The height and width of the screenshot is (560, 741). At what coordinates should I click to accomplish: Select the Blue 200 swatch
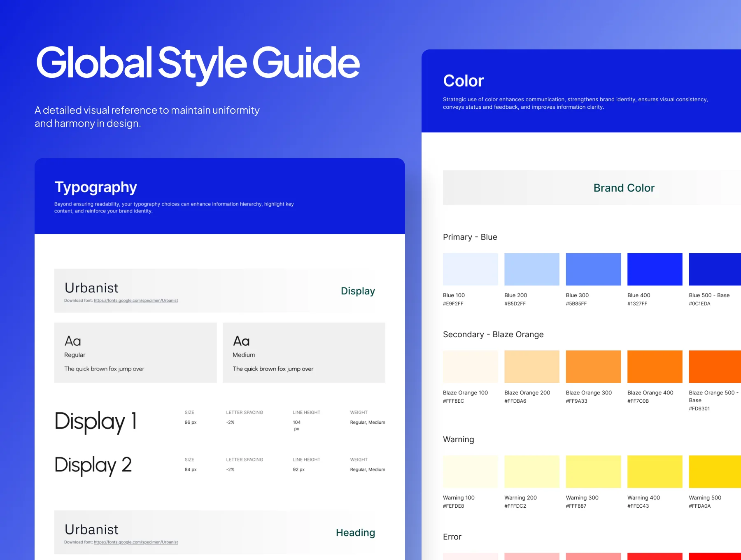click(532, 269)
